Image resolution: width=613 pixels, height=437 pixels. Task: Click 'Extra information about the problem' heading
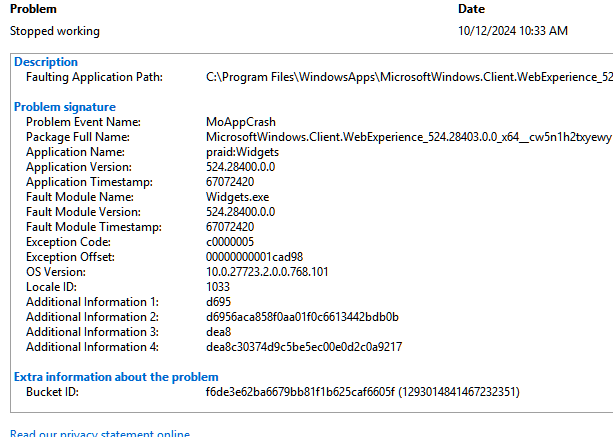116,377
